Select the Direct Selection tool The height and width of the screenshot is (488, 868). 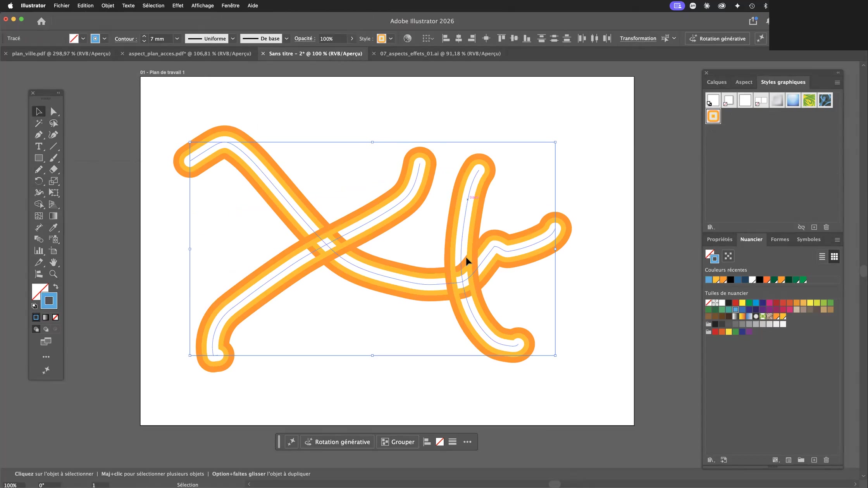tap(53, 112)
